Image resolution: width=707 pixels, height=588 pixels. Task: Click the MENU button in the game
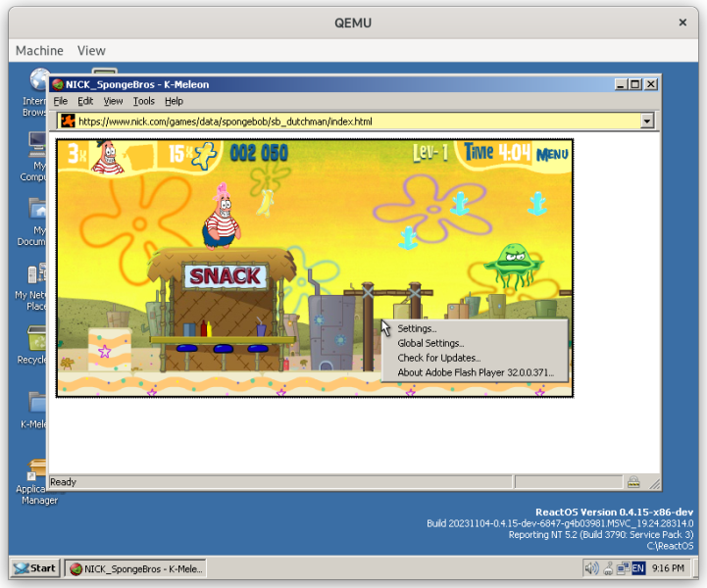[552, 155]
